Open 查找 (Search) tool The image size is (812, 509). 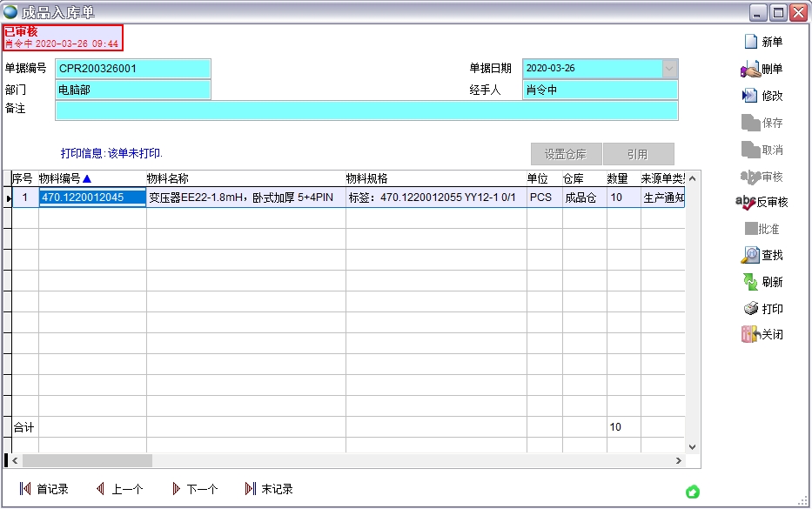750,255
